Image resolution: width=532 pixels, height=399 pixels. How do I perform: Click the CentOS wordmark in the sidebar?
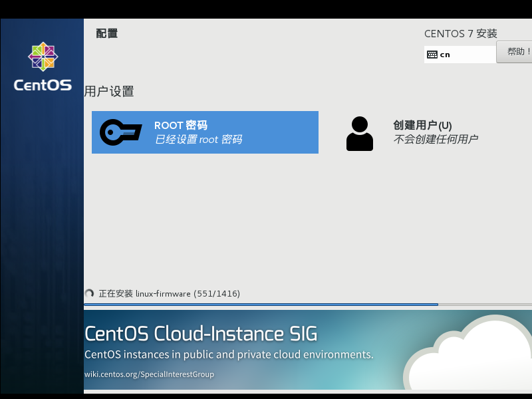pos(43,85)
